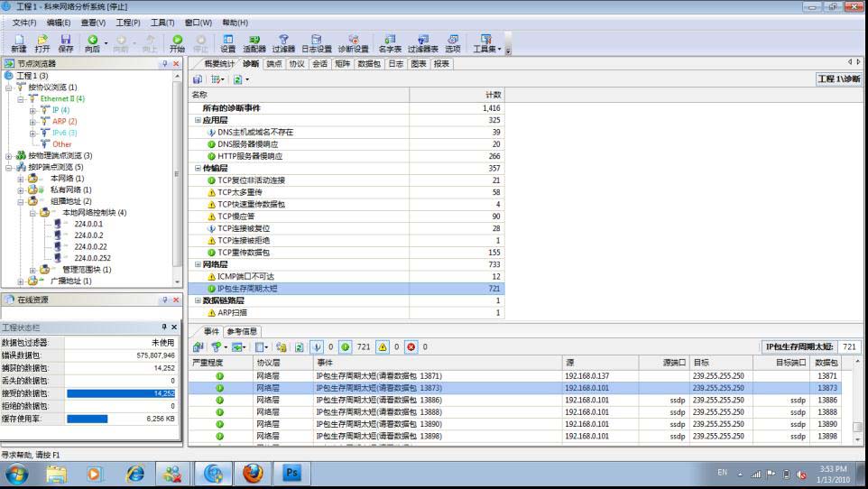The image size is (868, 489).
Task: Expand the 按物理端点浏览 tree node
Action: [8, 156]
